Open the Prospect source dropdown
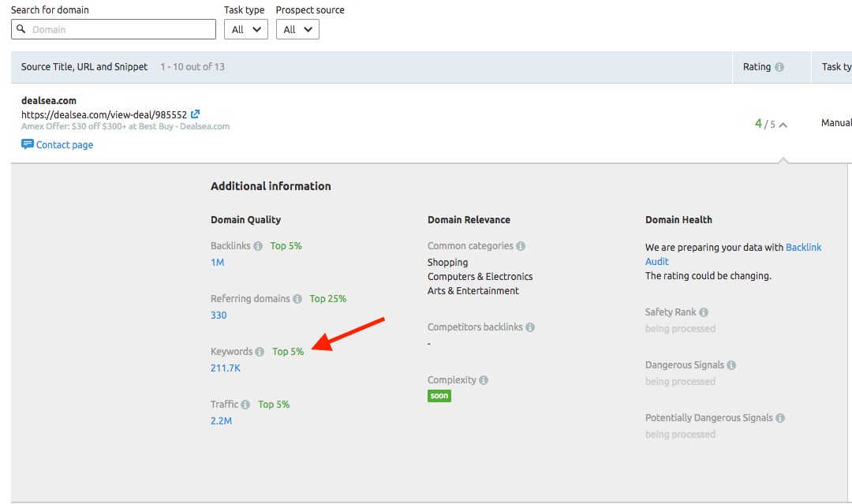This screenshot has height=504, width=852. [x=297, y=29]
